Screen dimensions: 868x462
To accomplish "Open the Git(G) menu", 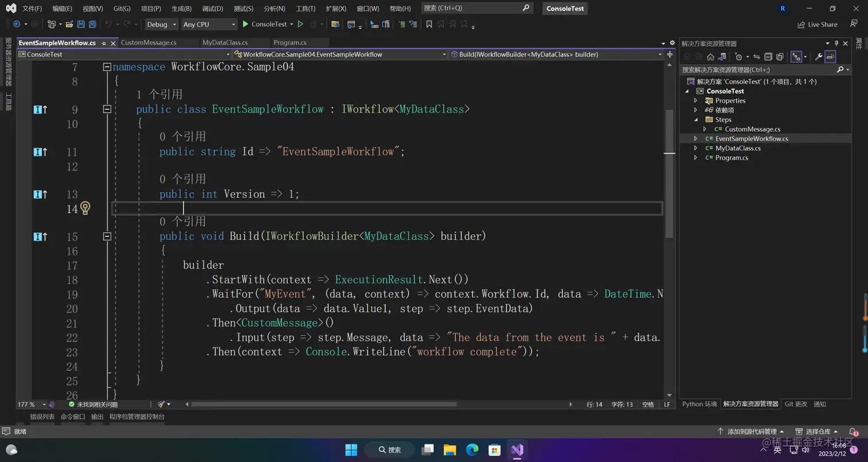I will [x=122, y=9].
